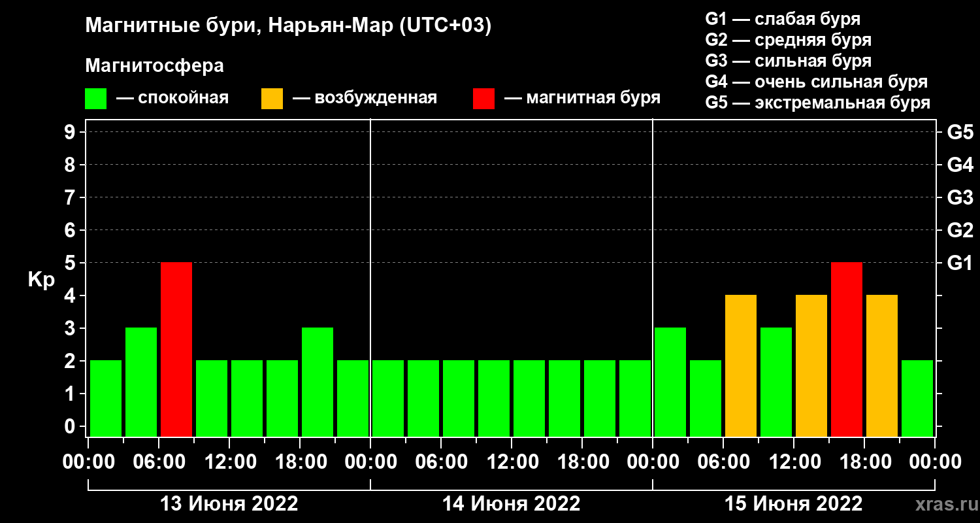Click the 03:00–06:00 green bar on 15 June
980x523 pixels.
click(x=706, y=398)
